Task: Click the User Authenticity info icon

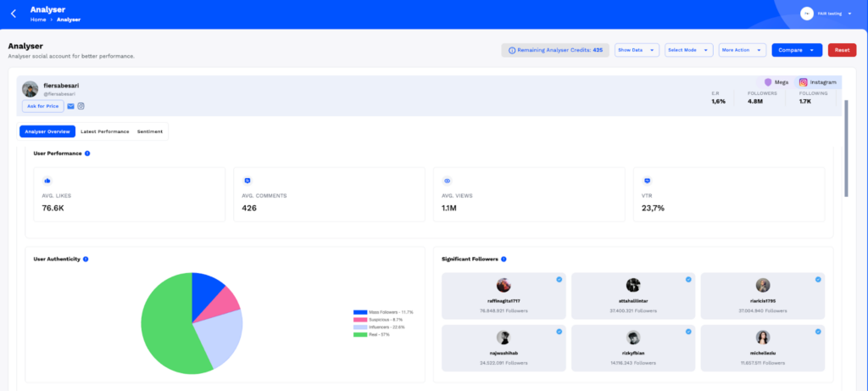Action: (86, 259)
